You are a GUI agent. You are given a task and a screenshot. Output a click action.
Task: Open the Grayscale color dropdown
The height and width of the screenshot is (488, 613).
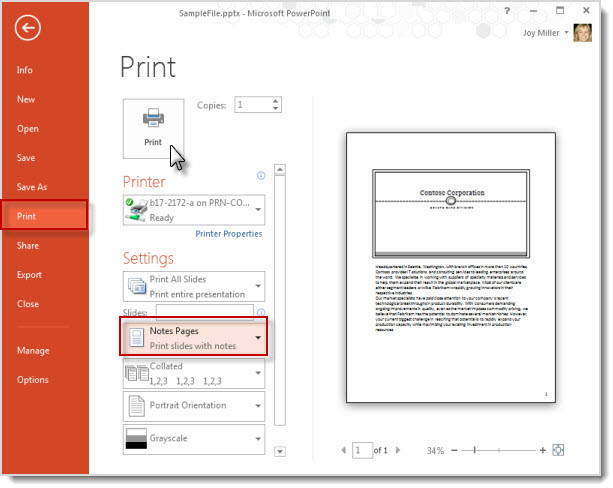point(194,439)
